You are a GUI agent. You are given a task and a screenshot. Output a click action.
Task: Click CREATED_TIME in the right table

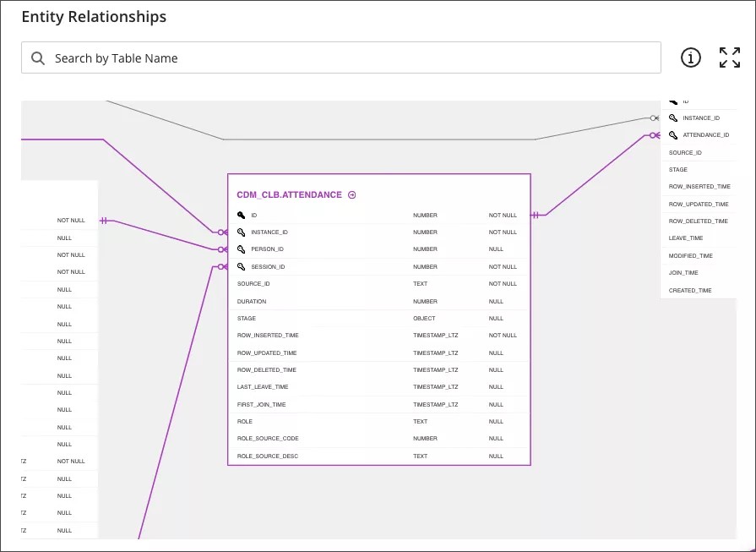[x=690, y=291]
